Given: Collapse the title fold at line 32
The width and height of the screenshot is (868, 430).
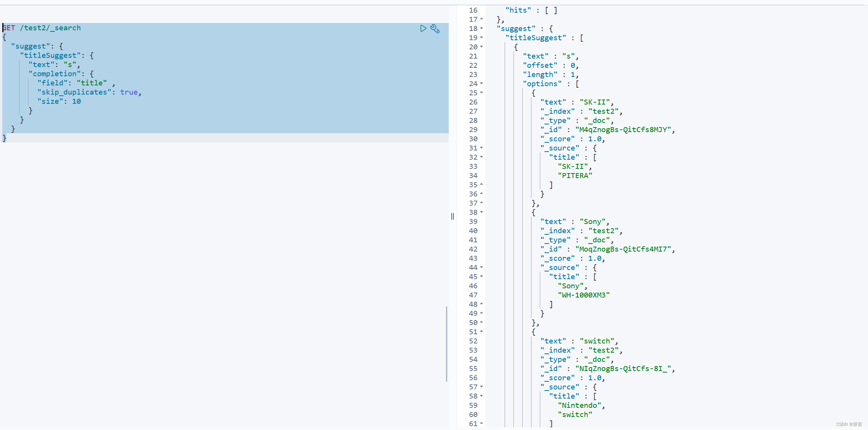Looking at the screenshot, I should (482, 157).
